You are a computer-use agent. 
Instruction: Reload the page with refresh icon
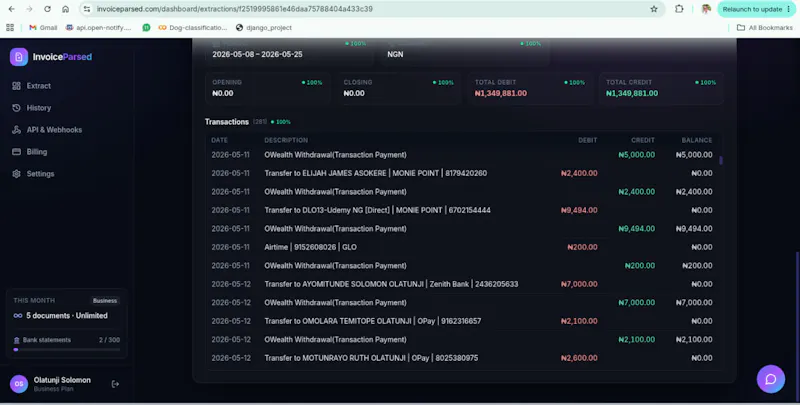click(47, 9)
